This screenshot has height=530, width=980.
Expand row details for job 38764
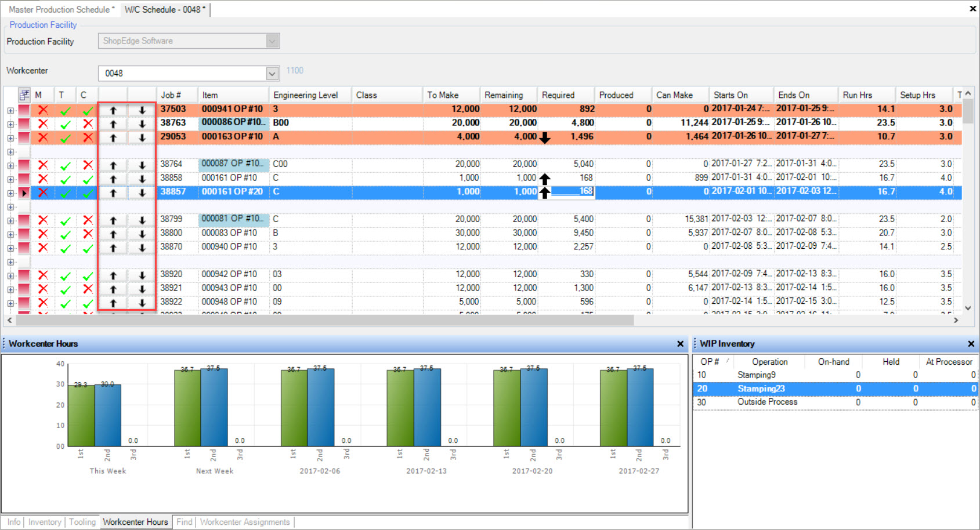pyautogui.click(x=10, y=165)
